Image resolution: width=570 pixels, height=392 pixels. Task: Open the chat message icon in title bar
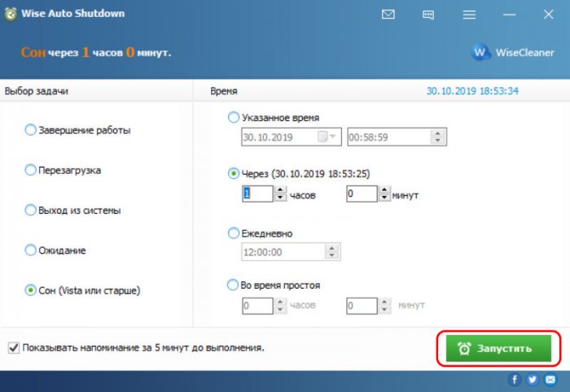coord(428,15)
